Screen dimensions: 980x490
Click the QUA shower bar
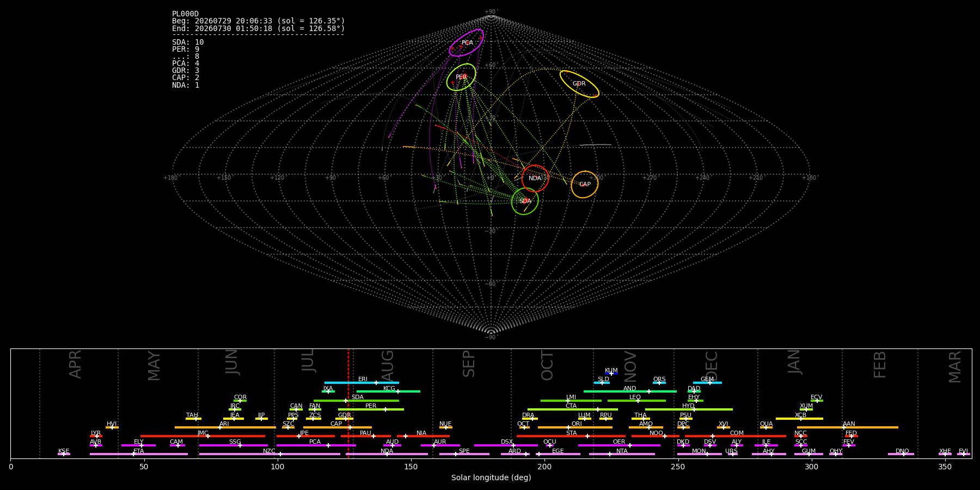(766, 427)
